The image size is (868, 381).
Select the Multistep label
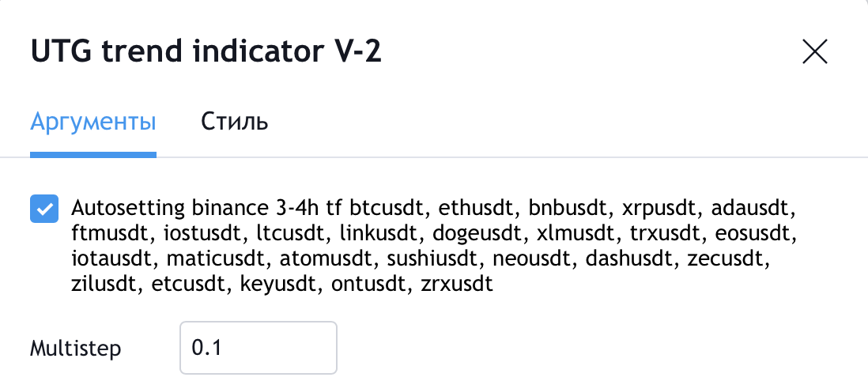pos(75,349)
